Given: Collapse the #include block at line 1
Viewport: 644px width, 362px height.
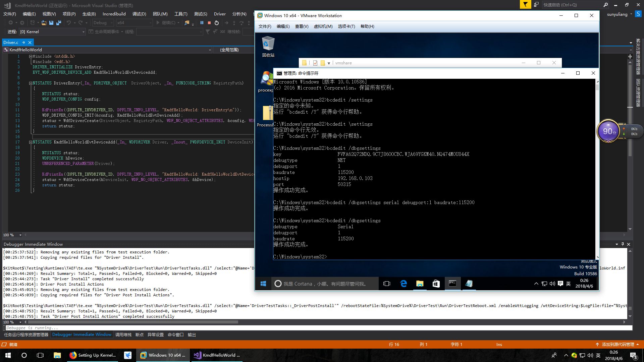Looking at the screenshot, I should (31, 56).
